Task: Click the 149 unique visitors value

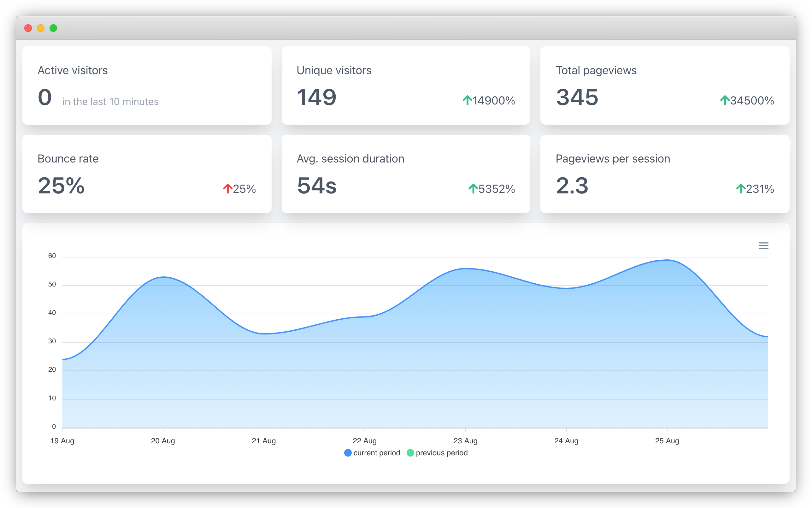Action: click(x=316, y=97)
